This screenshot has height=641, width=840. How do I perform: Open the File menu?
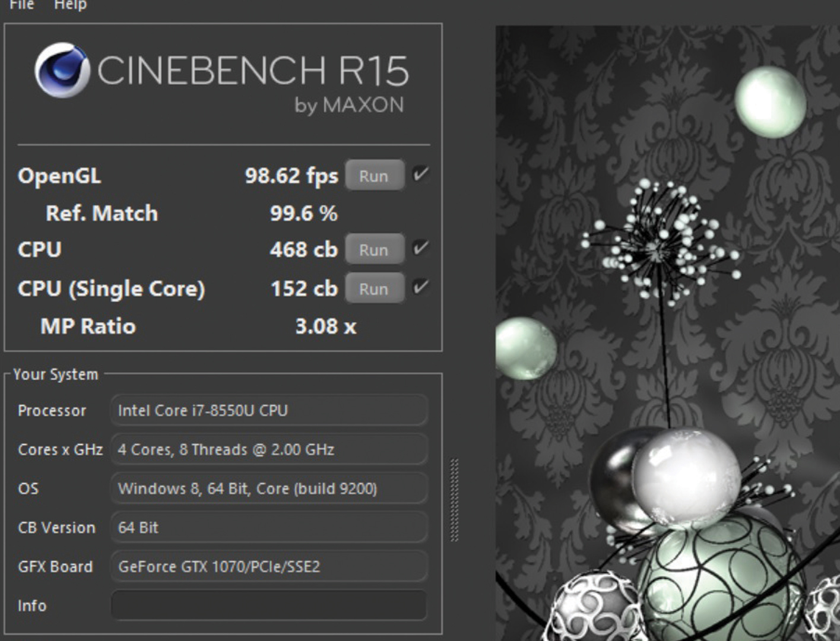click(x=21, y=5)
